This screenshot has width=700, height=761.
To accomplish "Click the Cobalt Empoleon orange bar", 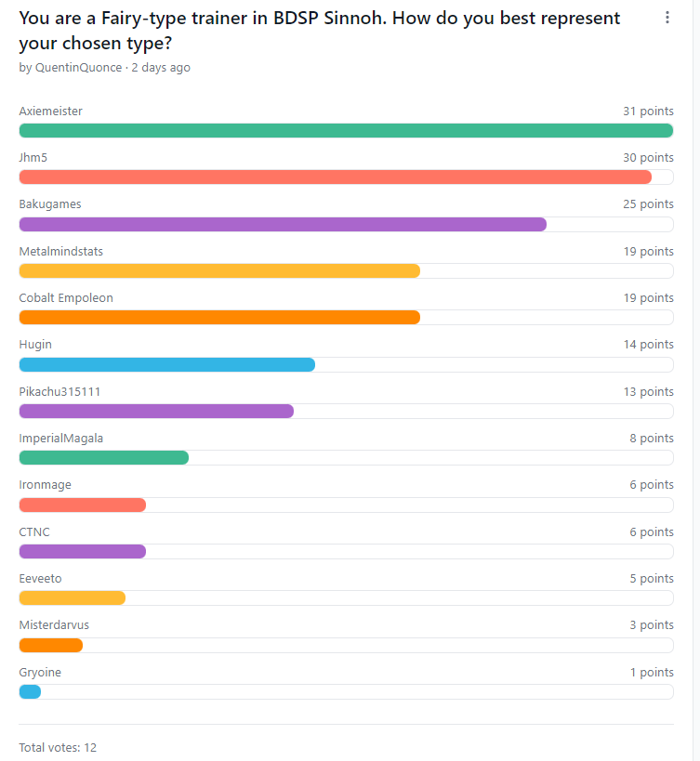I will pyautogui.click(x=219, y=318).
